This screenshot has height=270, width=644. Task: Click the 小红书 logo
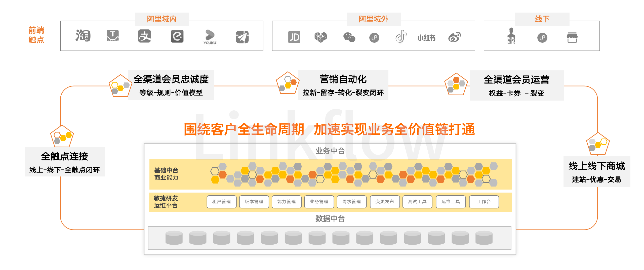(x=426, y=38)
